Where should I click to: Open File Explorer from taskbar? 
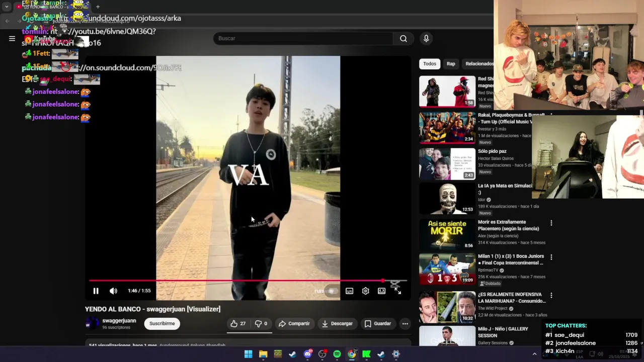coord(263,354)
